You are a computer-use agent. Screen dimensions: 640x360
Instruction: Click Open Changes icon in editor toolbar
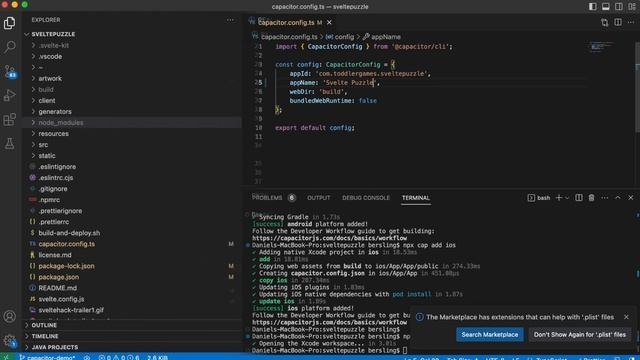coord(604,22)
